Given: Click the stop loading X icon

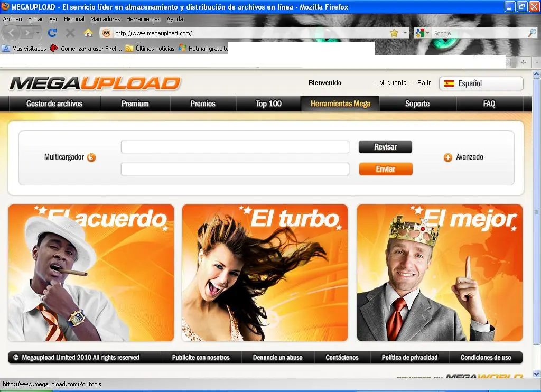Looking at the screenshot, I should 70,33.
